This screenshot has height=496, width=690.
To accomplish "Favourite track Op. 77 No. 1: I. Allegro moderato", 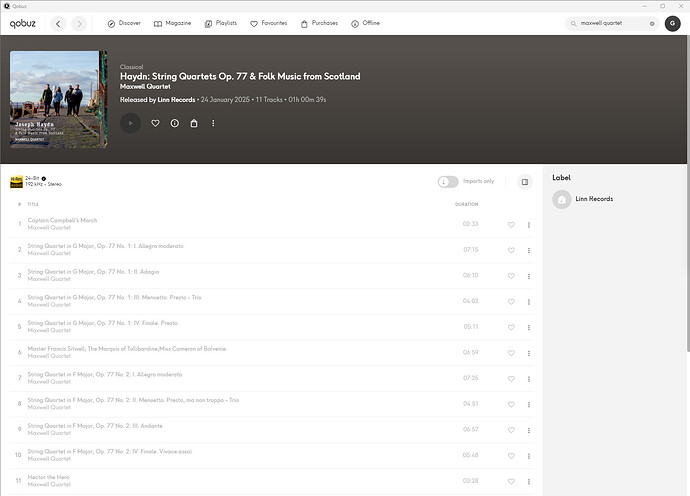I will [x=511, y=250].
